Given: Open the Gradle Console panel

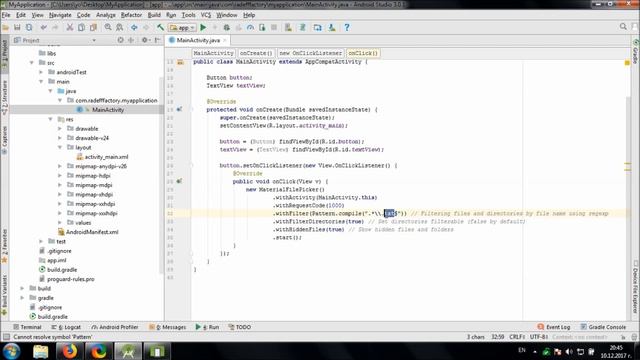Looking at the screenshot, I should coord(603,327).
